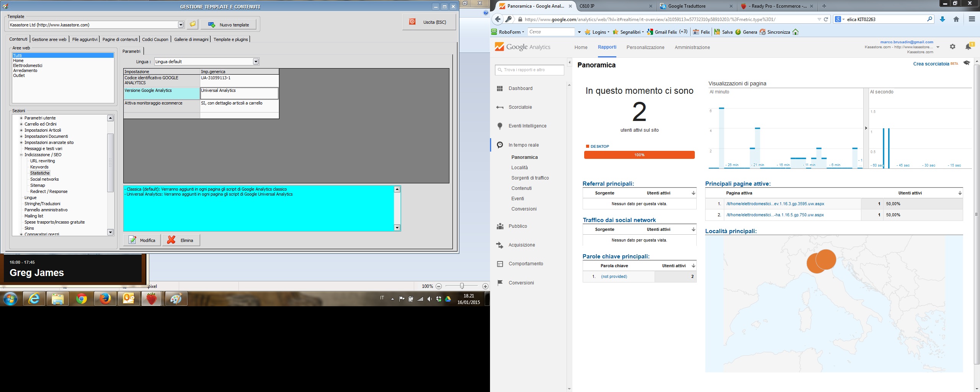Click the Trova i rapporti search field
Screen dimensions: 980x392
point(529,70)
